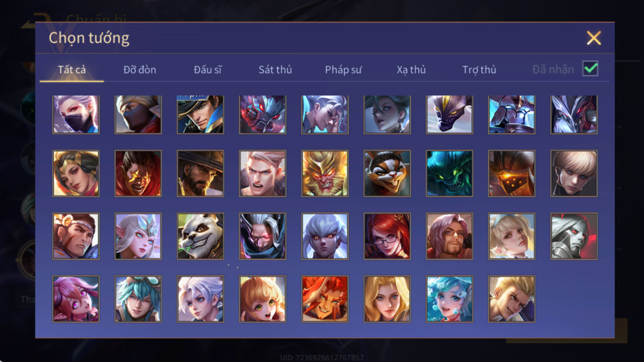The height and width of the screenshot is (362, 644).
Task: Select the green glowing-eyed monster hero
Action: (449, 173)
